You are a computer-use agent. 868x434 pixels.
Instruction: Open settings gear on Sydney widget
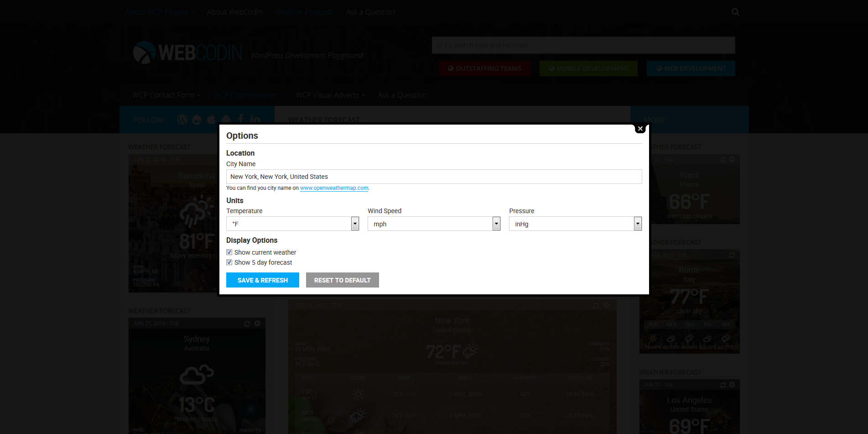[x=257, y=324]
